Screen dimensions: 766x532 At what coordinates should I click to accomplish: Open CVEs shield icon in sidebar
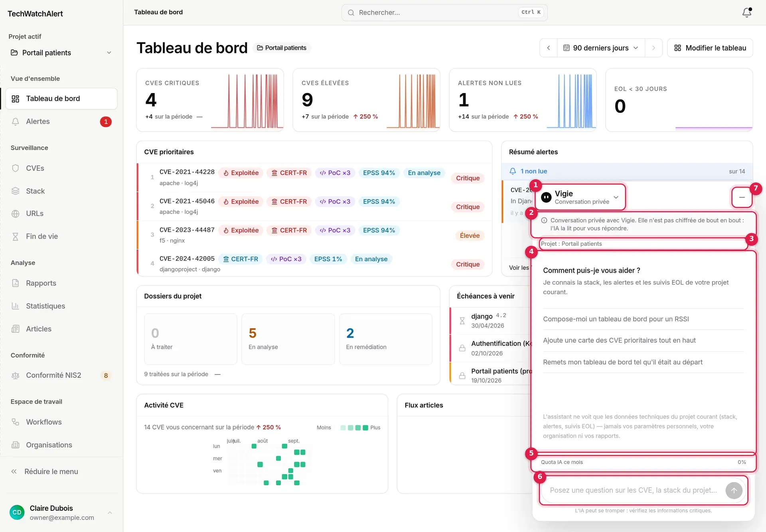click(x=16, y=168)
